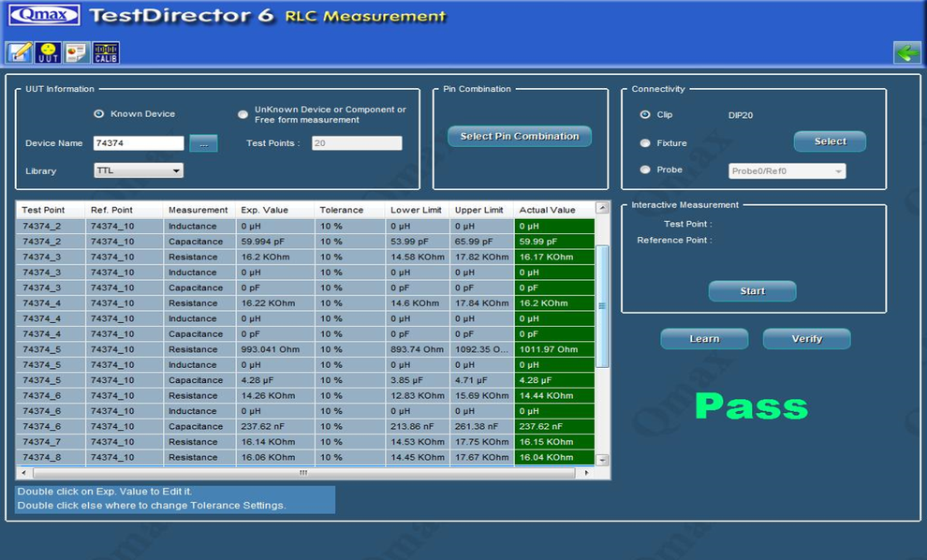The image size is (927, 560).
Task: Click the 16.04 KOhm actual value cell
Action: click(554, 457)
